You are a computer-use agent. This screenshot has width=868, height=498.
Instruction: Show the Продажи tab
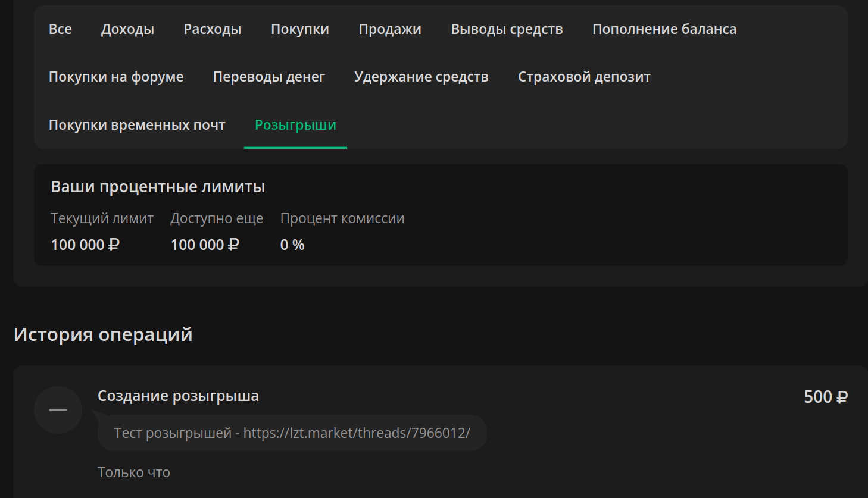click(x=390, y=29)
